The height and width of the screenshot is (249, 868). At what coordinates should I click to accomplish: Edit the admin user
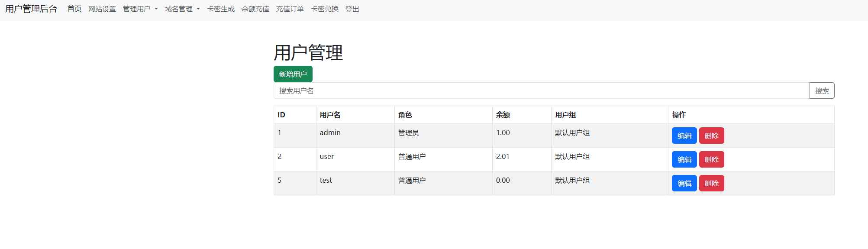[684, 136]
